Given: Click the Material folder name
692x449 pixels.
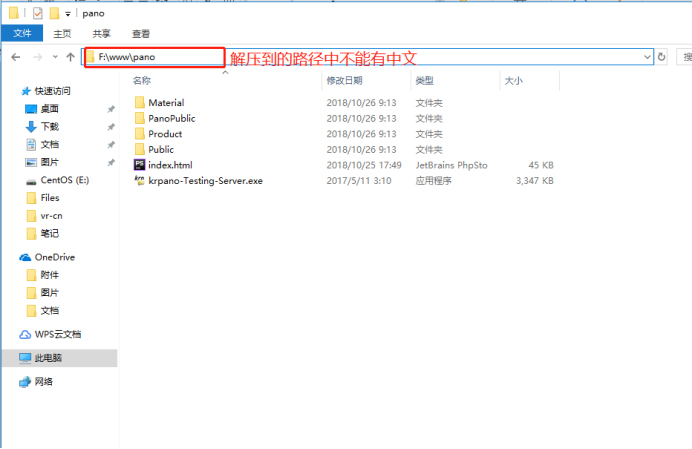Looking at the screenshot, I should (166, 102).
